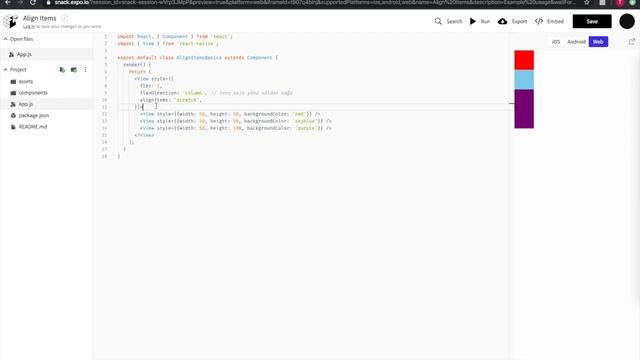Click the Embed code brackets icon
The image size is (640, 360).
(x=539, y=21)
